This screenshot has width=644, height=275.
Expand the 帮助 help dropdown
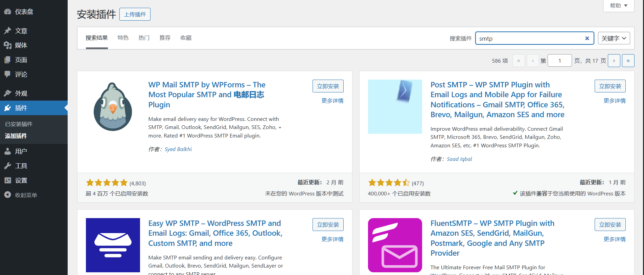[x=619, y=6]
